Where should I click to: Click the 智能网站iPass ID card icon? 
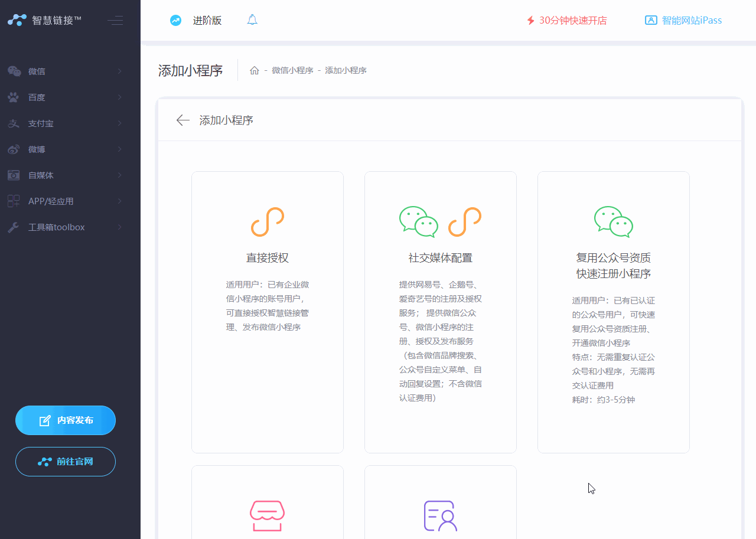[x=651, y=20]
